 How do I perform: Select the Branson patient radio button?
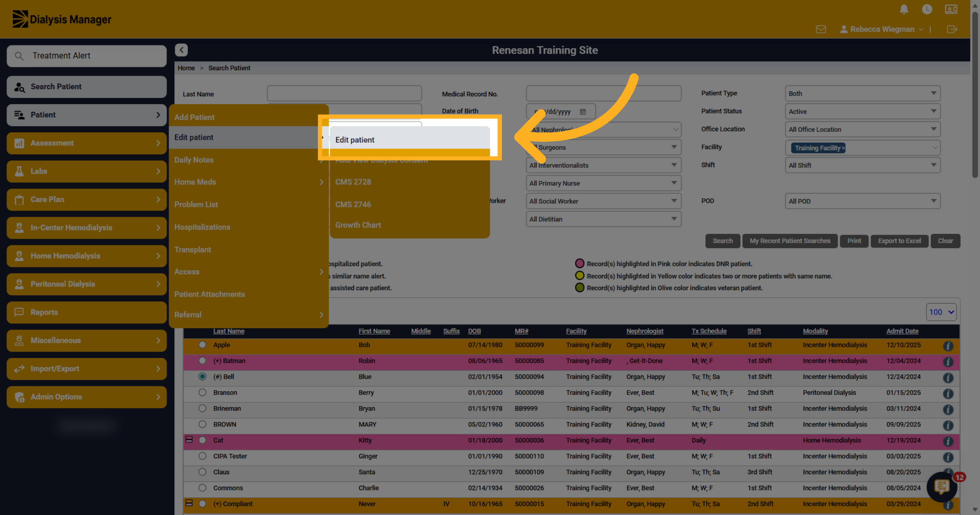click(x=203, y=393)
